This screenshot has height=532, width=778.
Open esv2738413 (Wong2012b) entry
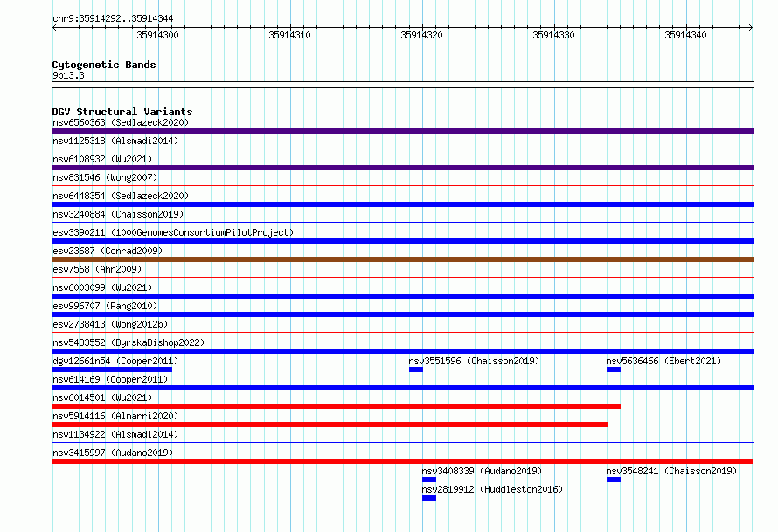[110, 324]
